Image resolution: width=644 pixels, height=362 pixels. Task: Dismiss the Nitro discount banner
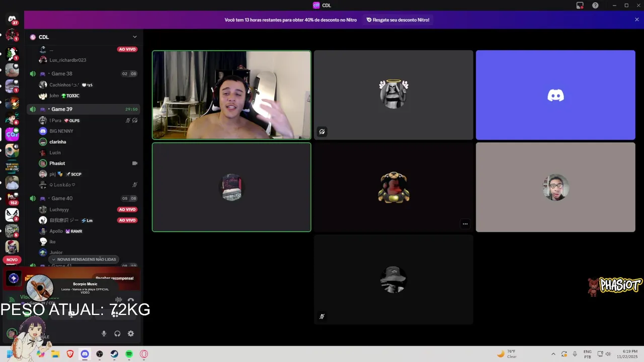click(636, 20)
